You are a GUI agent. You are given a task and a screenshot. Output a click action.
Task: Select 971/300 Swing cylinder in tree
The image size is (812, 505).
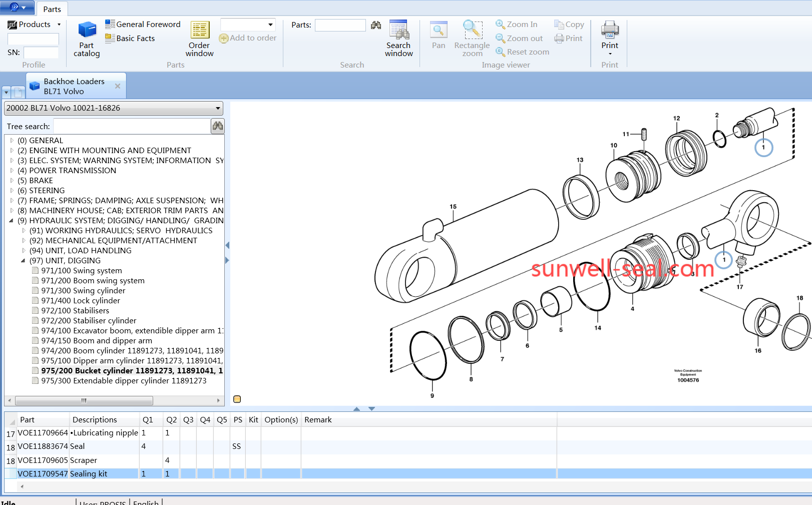click(x=83, y=291)
